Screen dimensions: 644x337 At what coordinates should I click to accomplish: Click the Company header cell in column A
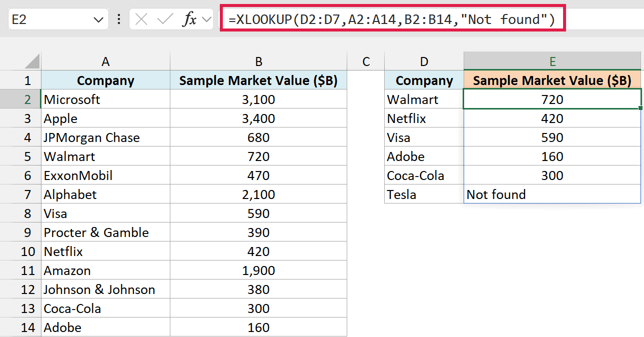pyautogui.click(x=105, y=80)
